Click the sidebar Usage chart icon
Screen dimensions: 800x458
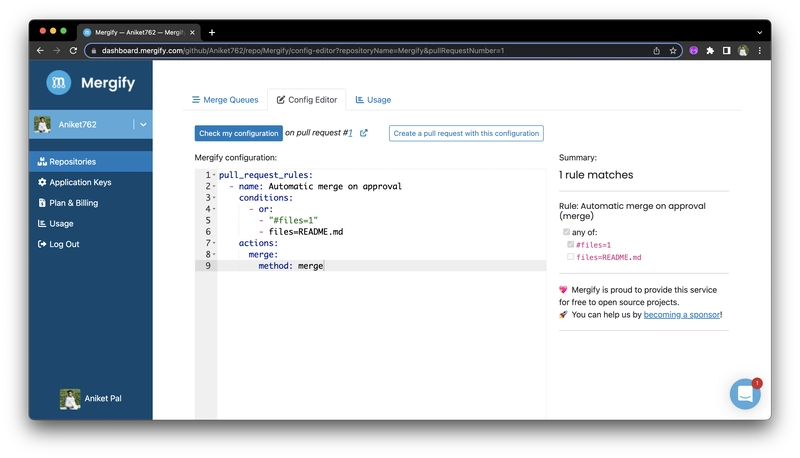42,223
